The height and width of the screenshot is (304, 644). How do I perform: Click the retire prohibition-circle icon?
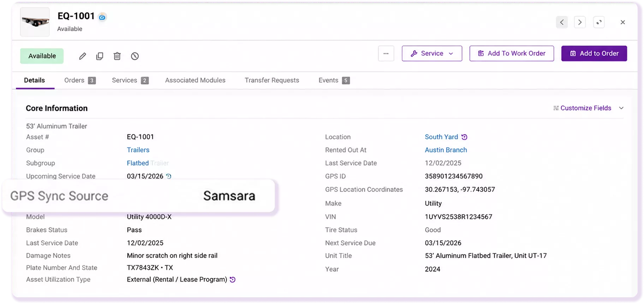pyautogui.click(x=135, y=56)
